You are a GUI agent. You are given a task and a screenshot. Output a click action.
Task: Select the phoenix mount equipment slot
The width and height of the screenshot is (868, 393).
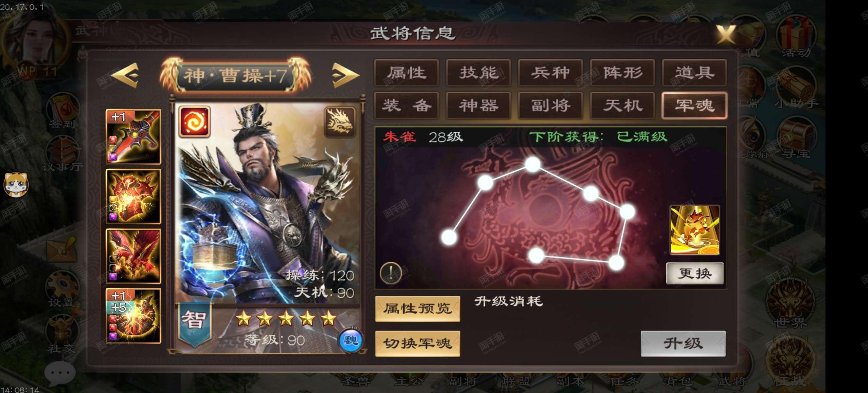tap(134, 256)
